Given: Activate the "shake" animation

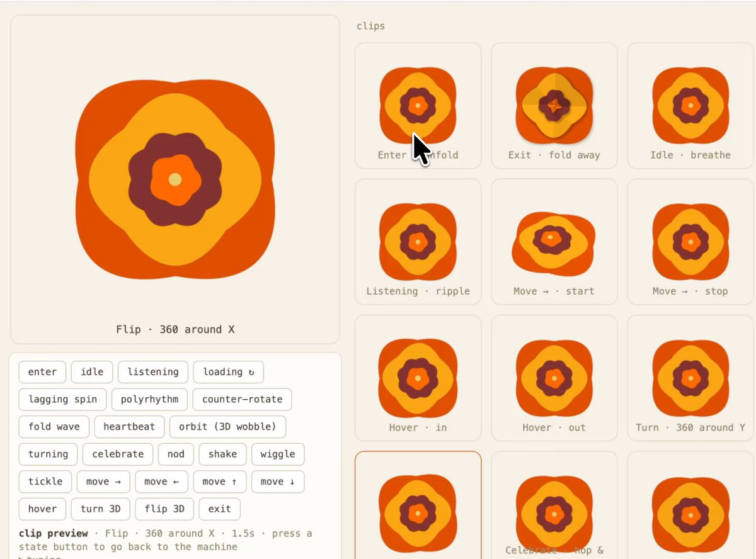Looking at the screenshot, I should click(222, 454).
